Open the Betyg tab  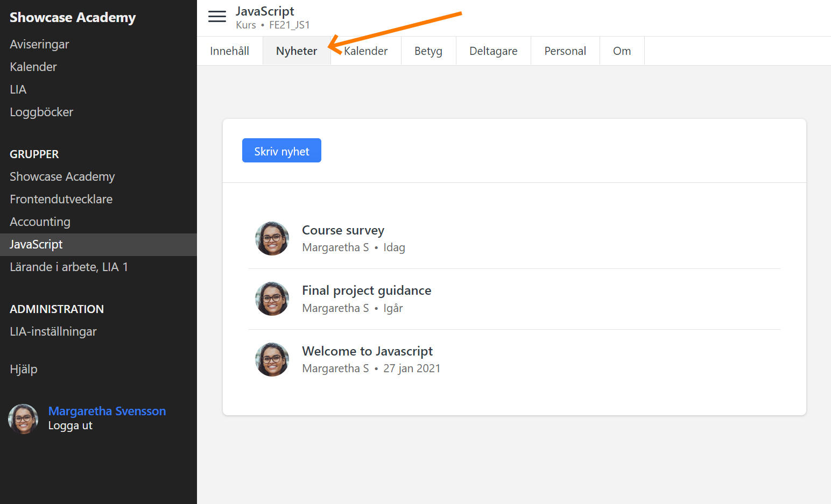[428, 51]
